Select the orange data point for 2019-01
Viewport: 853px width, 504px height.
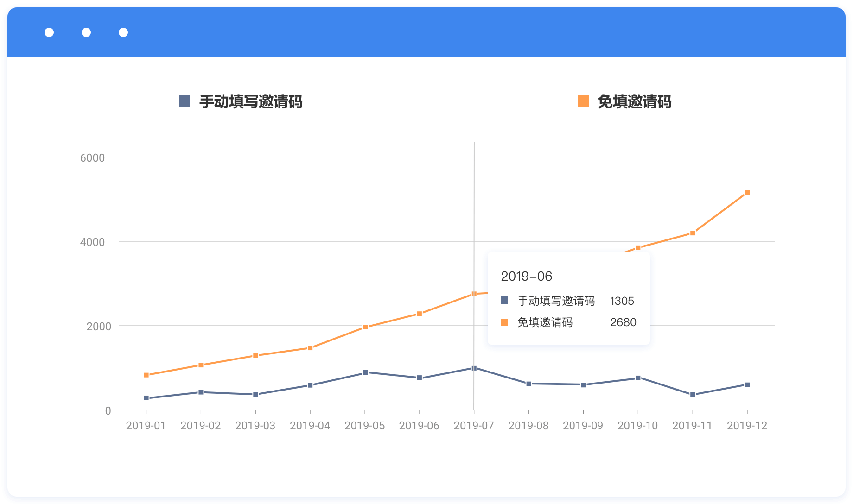click(146, 375)
